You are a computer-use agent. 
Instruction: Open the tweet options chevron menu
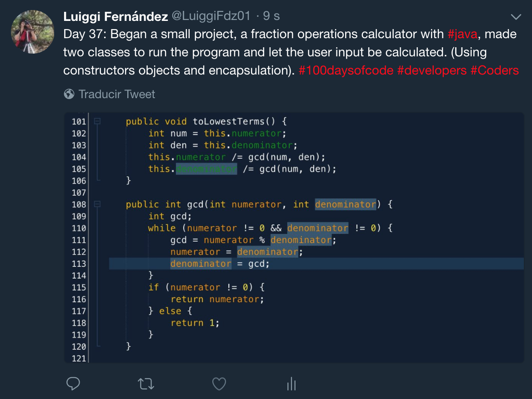click(516, 17)
